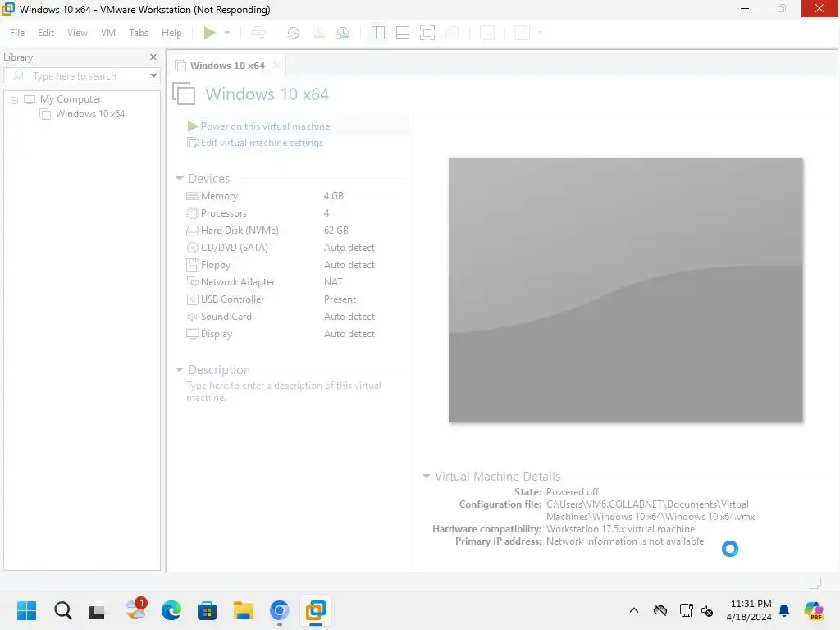This screenshot has width=840, height=630.
Task: Click Revert to snapshot toolbar icon
Action: coord(319,33)
